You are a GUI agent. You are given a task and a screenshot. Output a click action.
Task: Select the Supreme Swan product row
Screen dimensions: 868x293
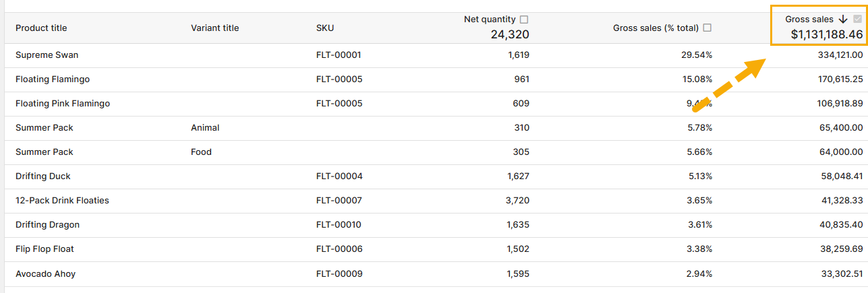point(47,55)
